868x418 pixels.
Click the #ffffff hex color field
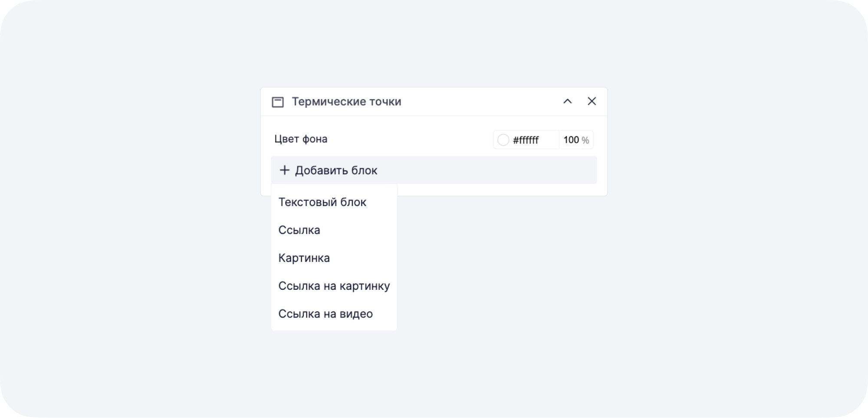pos(526,140)
